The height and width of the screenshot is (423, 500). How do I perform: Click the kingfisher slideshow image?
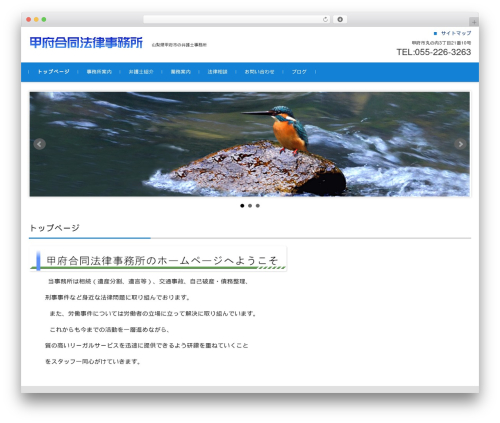tap(250, 144)
